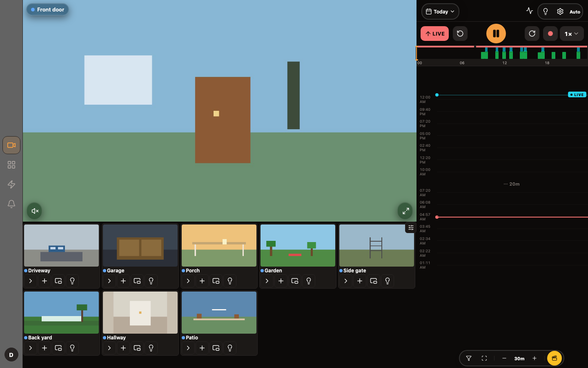Open the yellow clips button
The width and height of the screenshot is (588, 368).
[555, 358]
